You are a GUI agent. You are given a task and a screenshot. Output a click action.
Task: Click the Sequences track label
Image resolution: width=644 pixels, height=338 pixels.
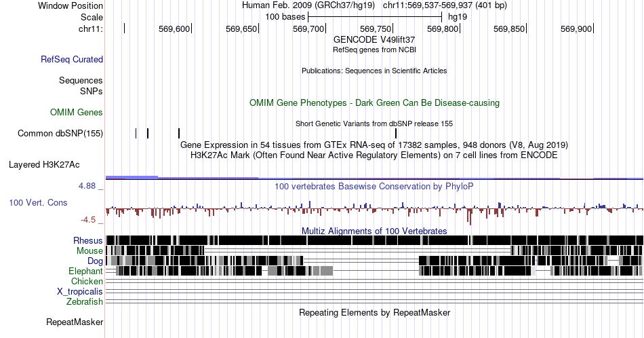tap(81, 80)
